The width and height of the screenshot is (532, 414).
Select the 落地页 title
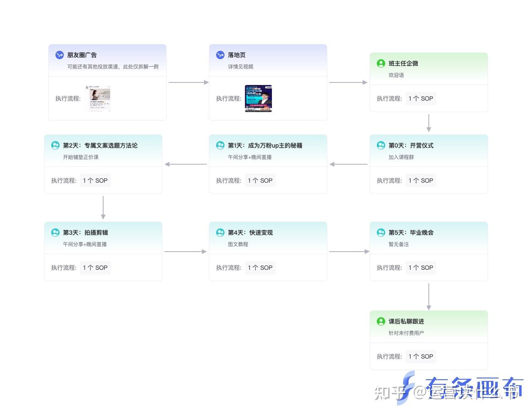click(x=237, y=55)
